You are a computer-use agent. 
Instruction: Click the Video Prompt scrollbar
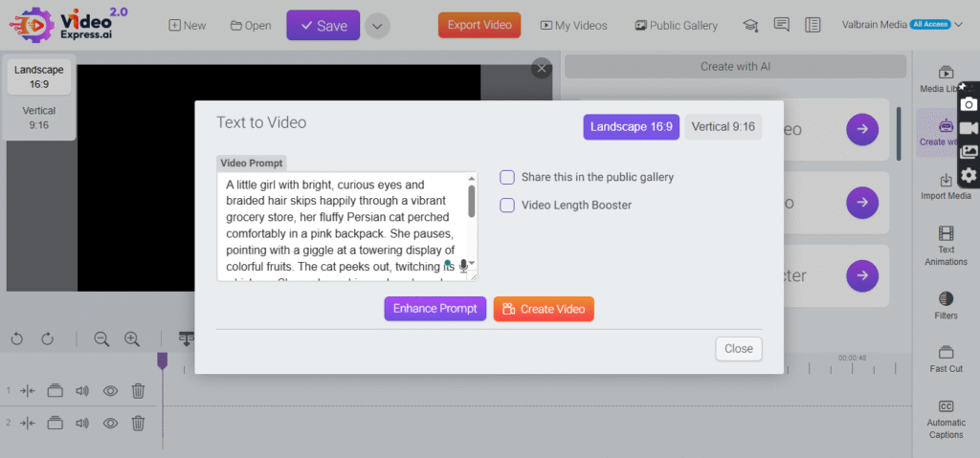[471, 201]
